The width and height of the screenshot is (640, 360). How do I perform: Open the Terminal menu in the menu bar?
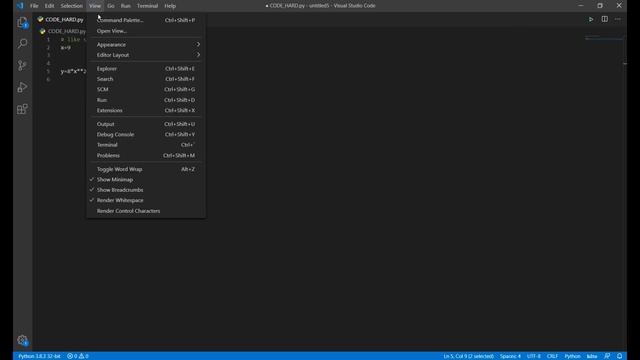tap(147, 6)
